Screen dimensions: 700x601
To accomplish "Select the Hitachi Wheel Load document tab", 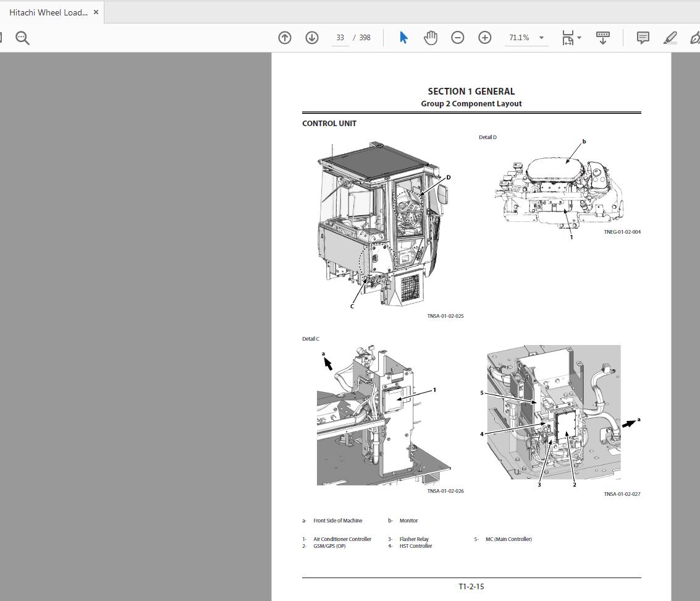I will 49,12.
